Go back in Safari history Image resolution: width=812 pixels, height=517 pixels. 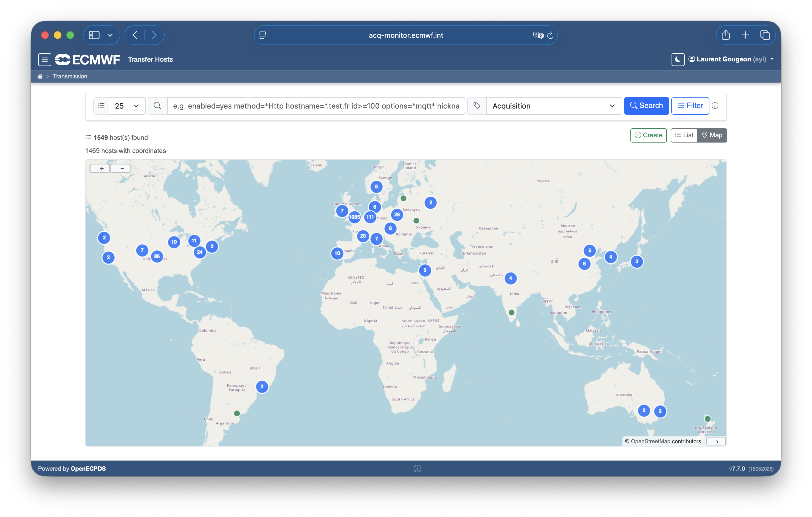point(135,35)
